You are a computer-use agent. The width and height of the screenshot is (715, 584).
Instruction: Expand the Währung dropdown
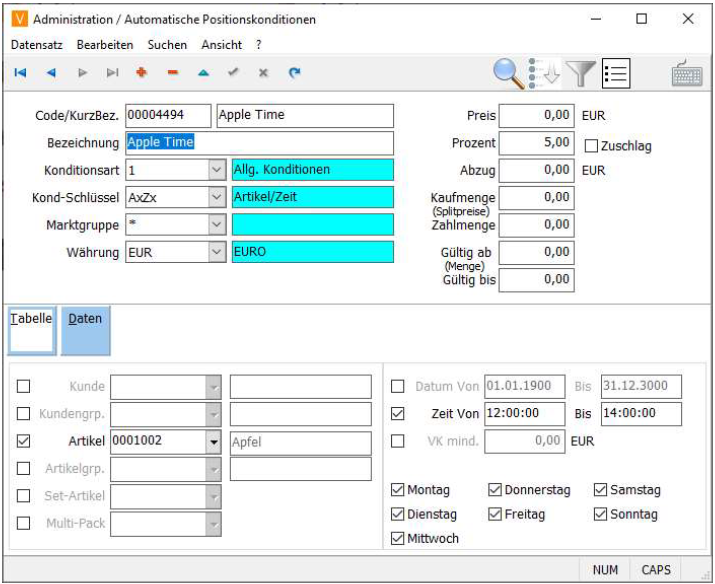point(217,252)
